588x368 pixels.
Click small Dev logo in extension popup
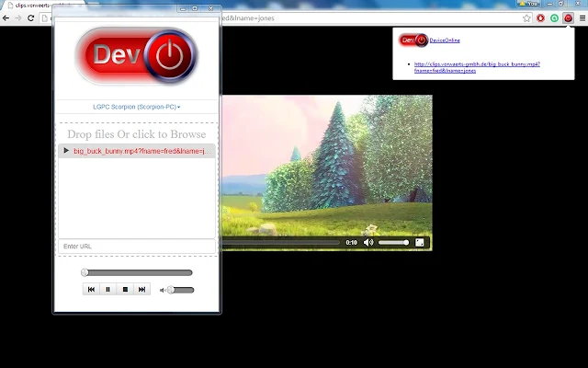(413, 40)
